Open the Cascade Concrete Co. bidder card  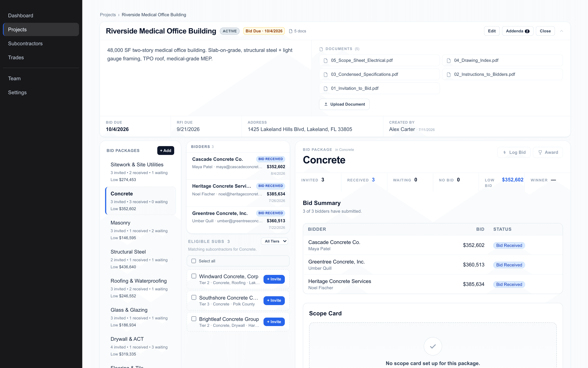click(238, 166)
